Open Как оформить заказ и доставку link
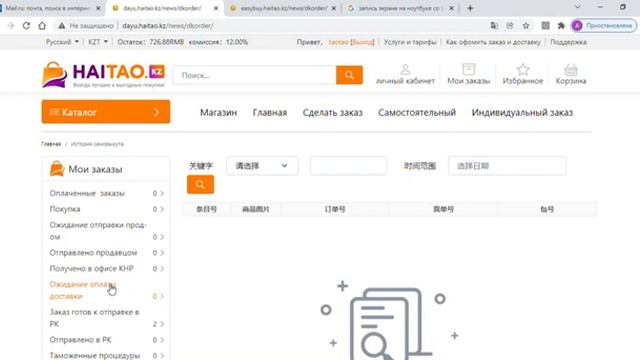The image size is (640, 360). pos(493,42)
